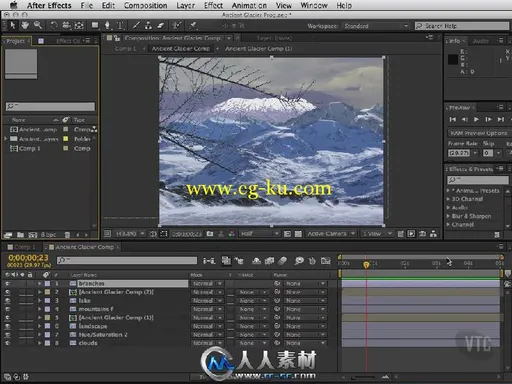Click the brainstorm icon in timeline

pos(299,261)
